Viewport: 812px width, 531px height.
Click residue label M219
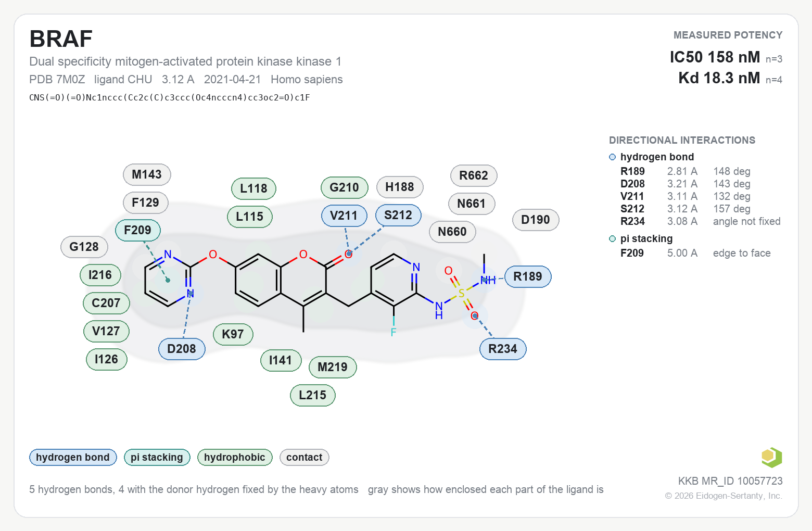(x=333, y=367)
